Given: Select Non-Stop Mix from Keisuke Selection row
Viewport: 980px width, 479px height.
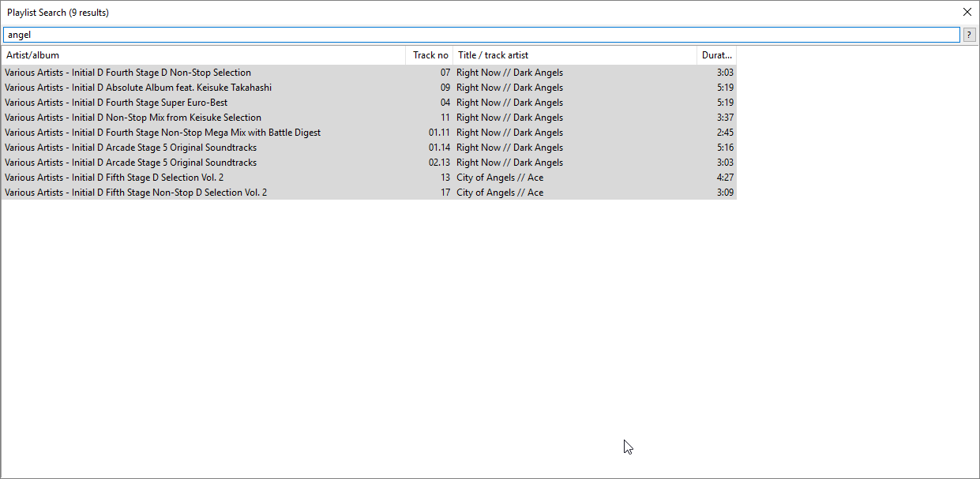Looking at the screenshot, I should [x=369, y=118].
